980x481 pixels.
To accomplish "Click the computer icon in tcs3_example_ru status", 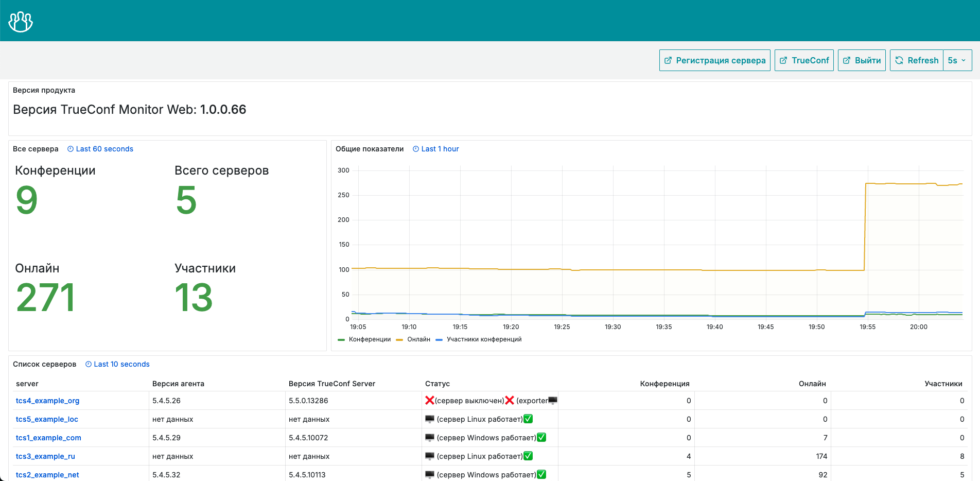I will (430, 456).
